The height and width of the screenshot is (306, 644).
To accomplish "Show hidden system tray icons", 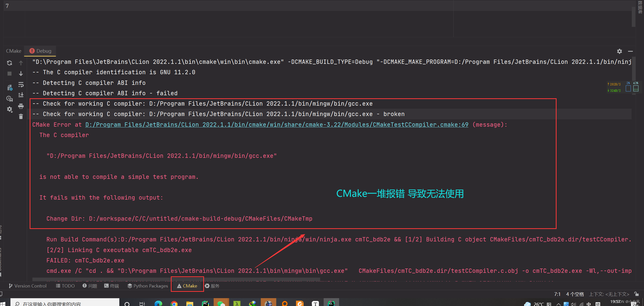I will point(558,304).
